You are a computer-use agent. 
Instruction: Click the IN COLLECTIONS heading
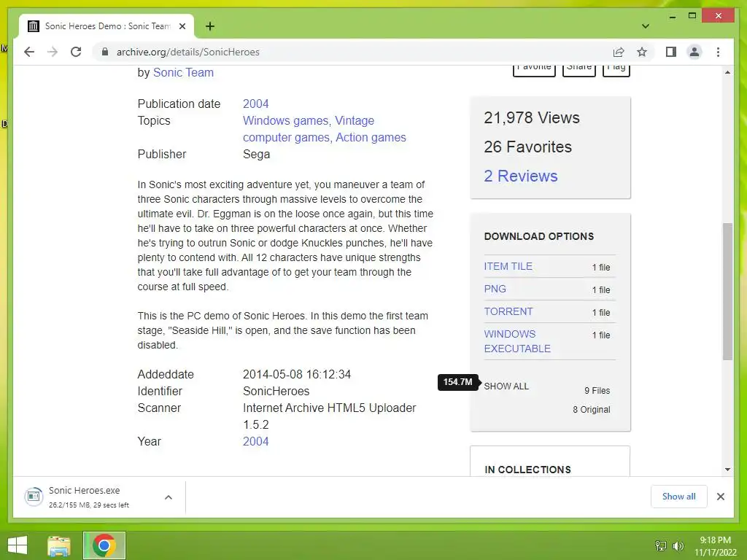click(527, 470)
